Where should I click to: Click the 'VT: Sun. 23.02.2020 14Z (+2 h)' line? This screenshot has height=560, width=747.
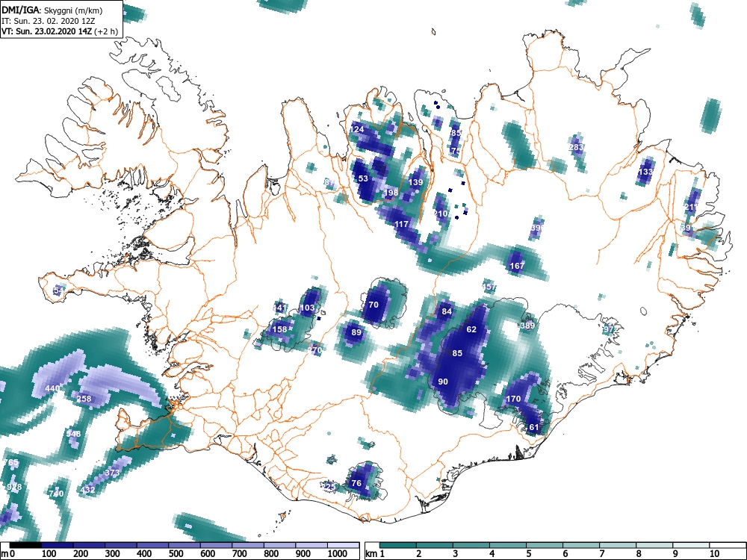[x=60, y=31]
